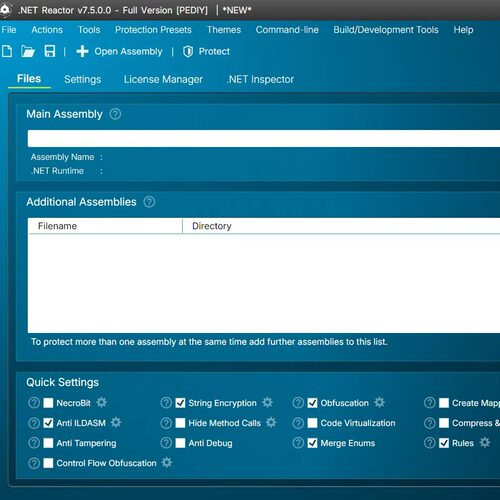Enable Code Virtualization checkbox

click(312, 423)
